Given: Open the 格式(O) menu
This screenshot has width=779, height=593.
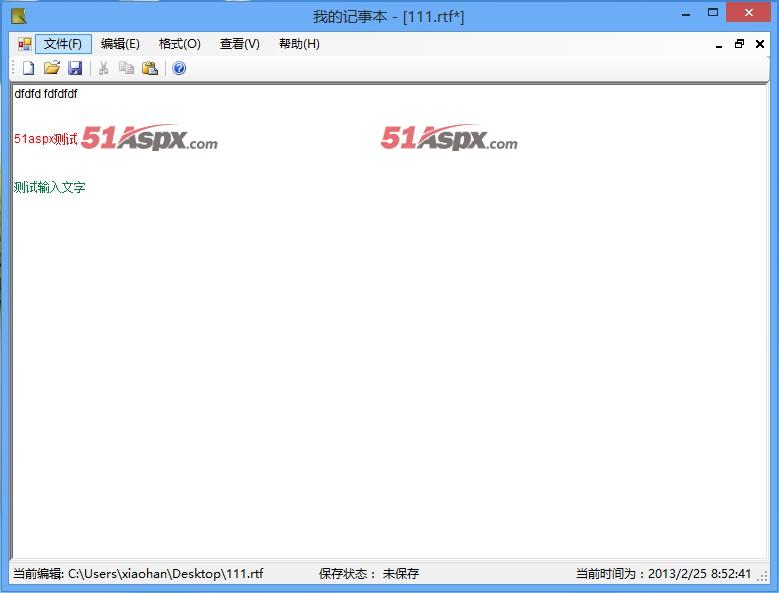Looking at the screenshot, I should click(x=179, y=44).
